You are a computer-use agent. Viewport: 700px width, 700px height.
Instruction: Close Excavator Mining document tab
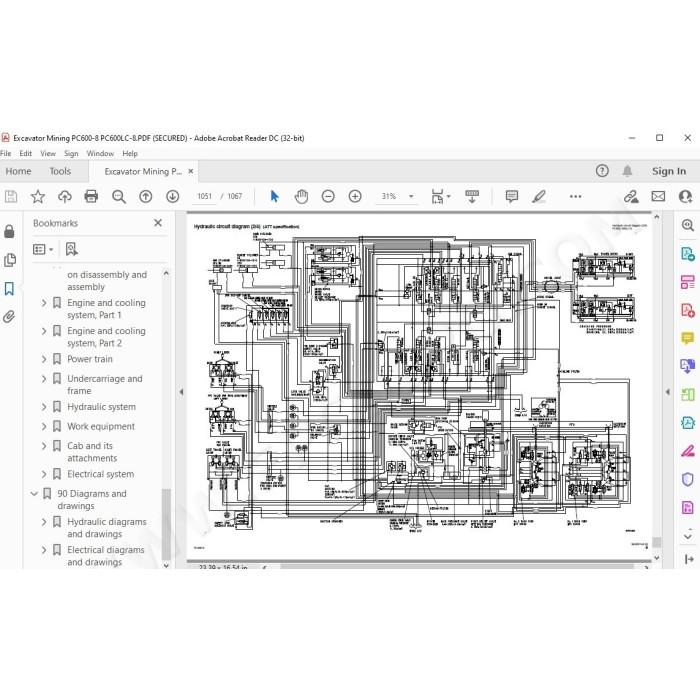[x=191, y=171]
